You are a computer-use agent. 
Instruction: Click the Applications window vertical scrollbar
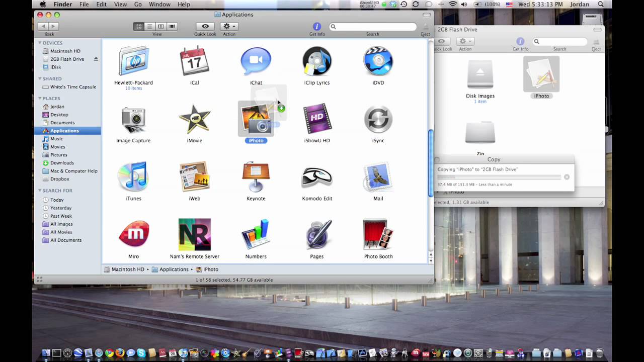point(431,163)
